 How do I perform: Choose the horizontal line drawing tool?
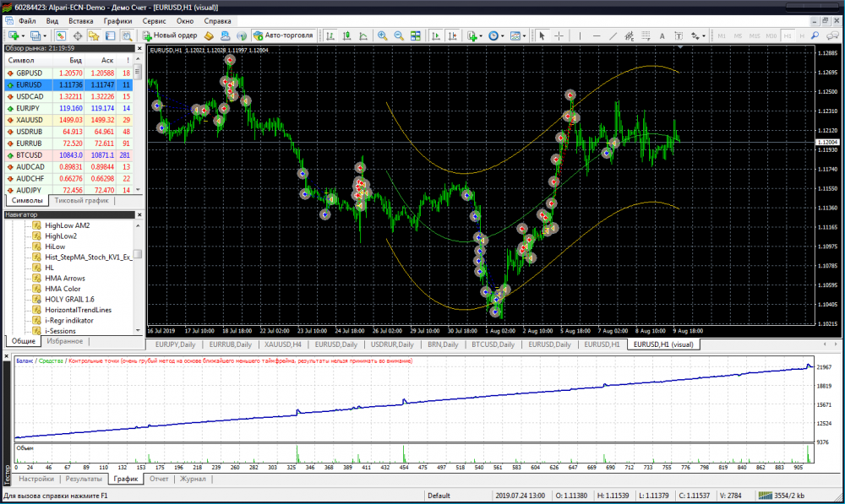point(597,36)
